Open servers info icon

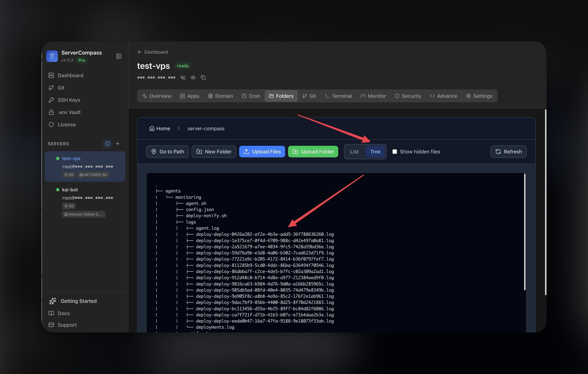pyautogui.click(x=107, y=144)
